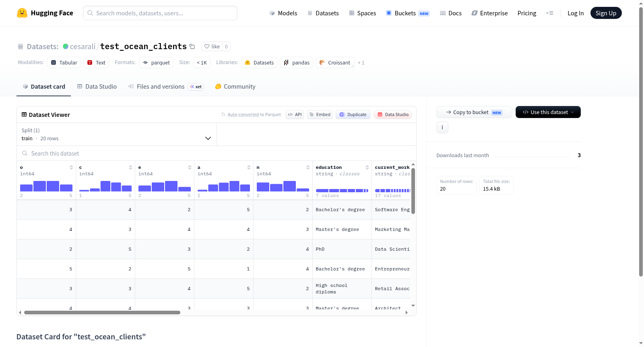Click the education class distribution bar
644x347 pixels.
click(342, 191)
